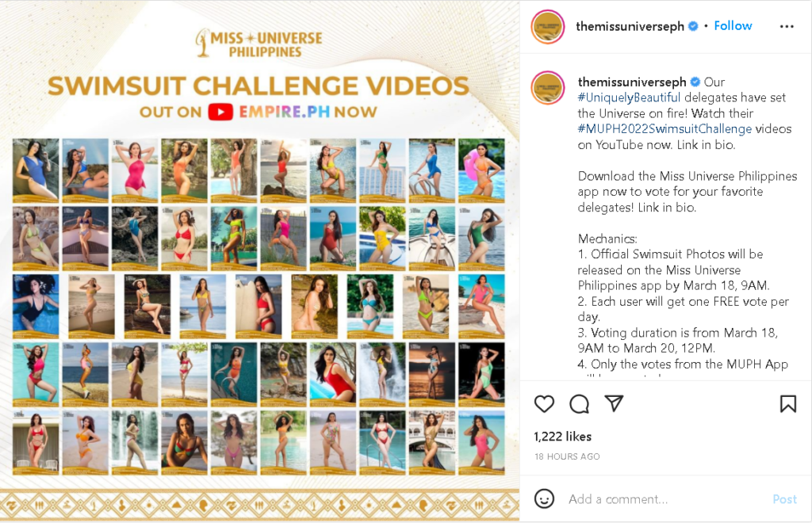Image resolution: width=812 pixels, height=523 pixels.
Task: Open the themissuniverseph username in the caption
Action: (x=632, y=82)
